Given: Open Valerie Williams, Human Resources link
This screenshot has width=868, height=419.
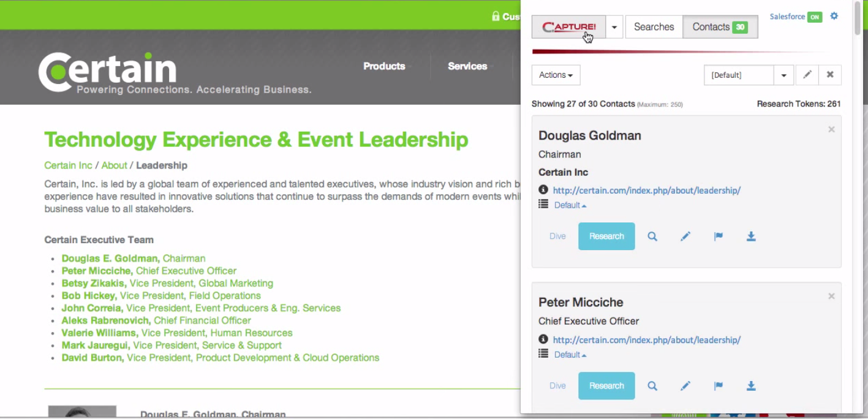Looking at the screenshot, I should pos(177,333).
